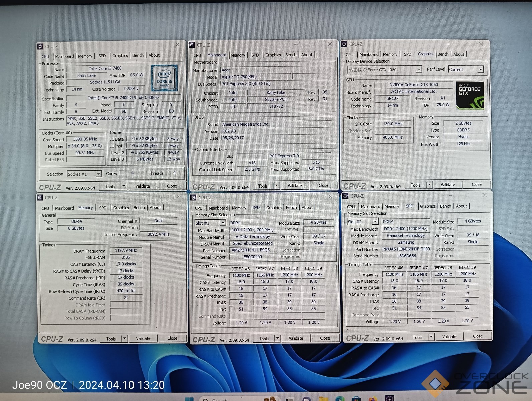Click ZOTAC International Ltd. board manufacturer field
Image resolution: width=532 pixels, height=401 pixels.
click(x=414, y=91)
